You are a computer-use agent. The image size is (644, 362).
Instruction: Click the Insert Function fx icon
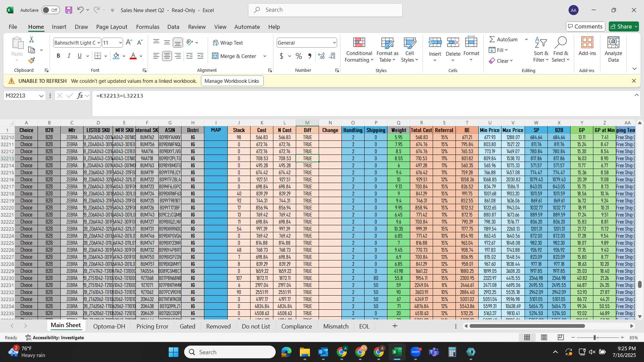80,96
